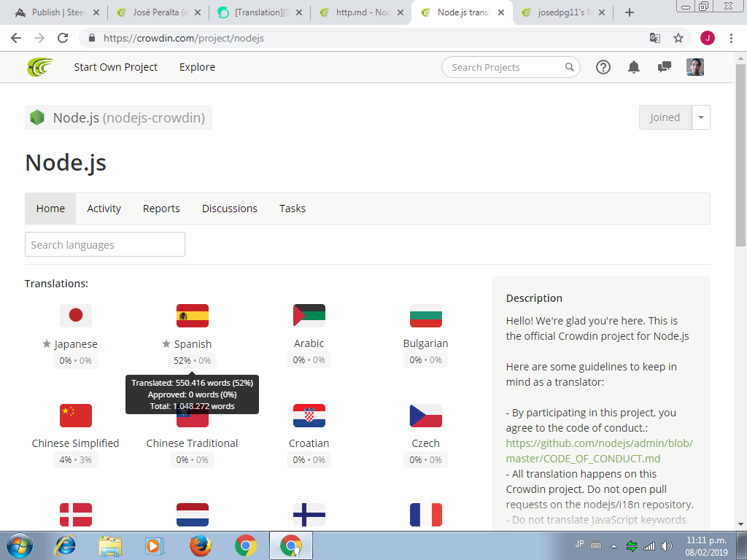747x560 pixels.
Task: Switch to the Activity tab
Action: point(104,209)
